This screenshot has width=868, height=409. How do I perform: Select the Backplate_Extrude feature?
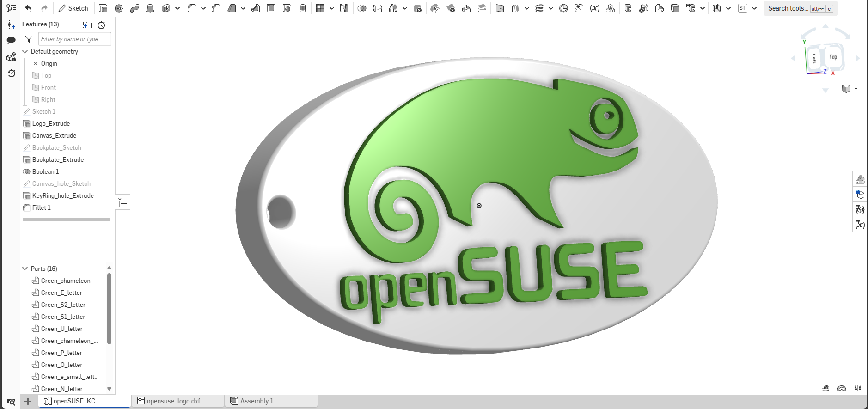(58, 159)
